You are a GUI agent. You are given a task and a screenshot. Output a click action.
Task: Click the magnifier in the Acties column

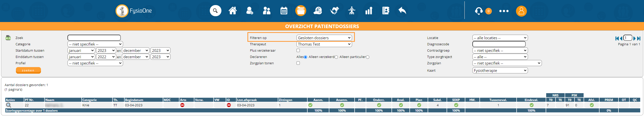9,105
